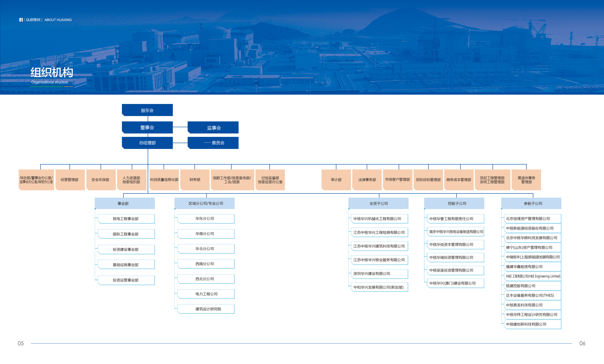Select the 全资子公司 header
The image size is (604, 364).
(378, 203)
